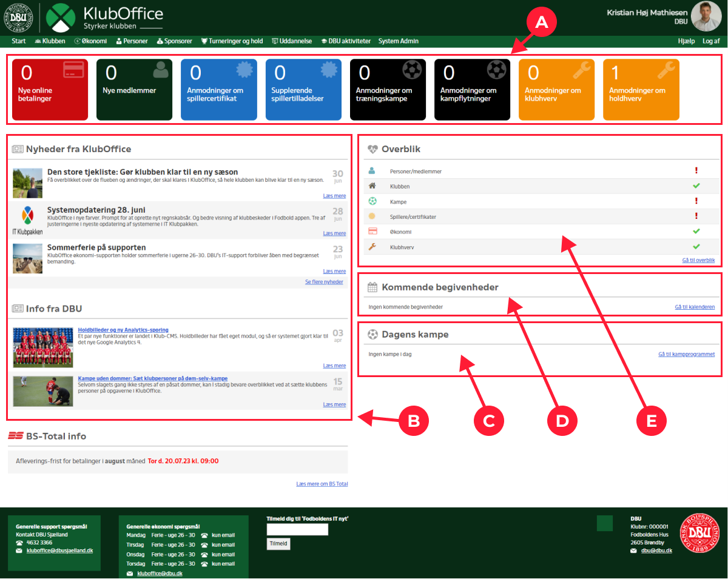728x579 pixels.
Task: Click the house icon in the Klubben overview row
Action: (372, 186)
